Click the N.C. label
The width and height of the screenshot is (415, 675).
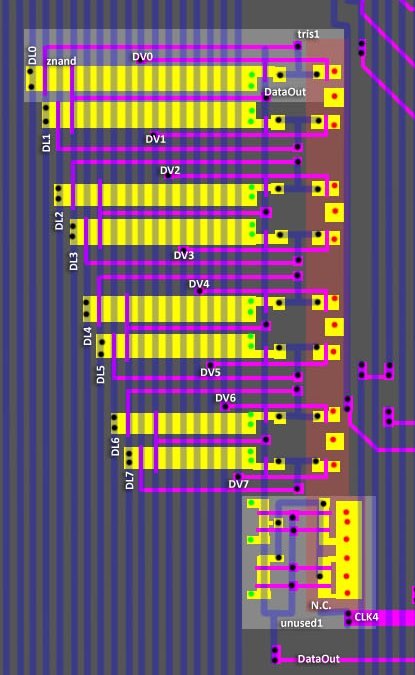pos(321,605)
